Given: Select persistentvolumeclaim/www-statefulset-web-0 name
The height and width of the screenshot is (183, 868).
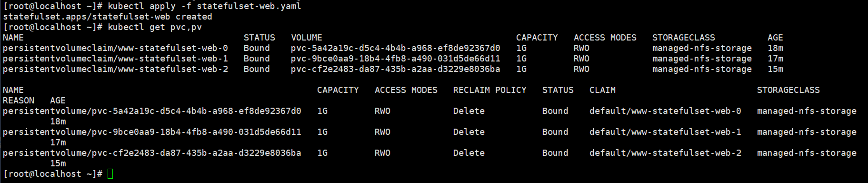Looking at the screenshot, I should pos(115,48).
